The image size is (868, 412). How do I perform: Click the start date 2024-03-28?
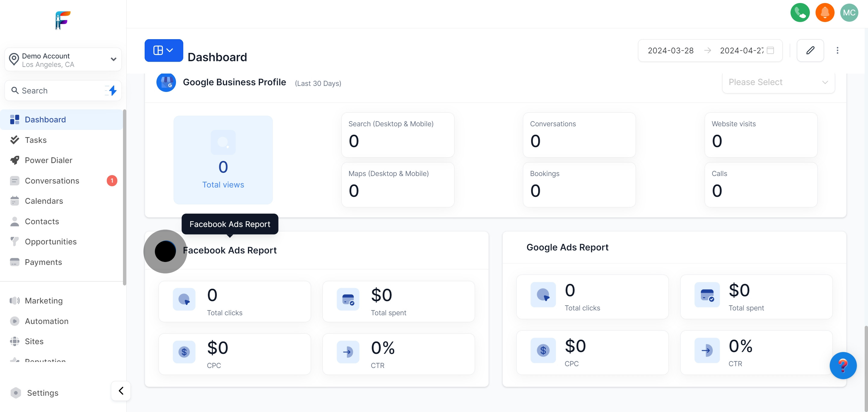[671, 50]
